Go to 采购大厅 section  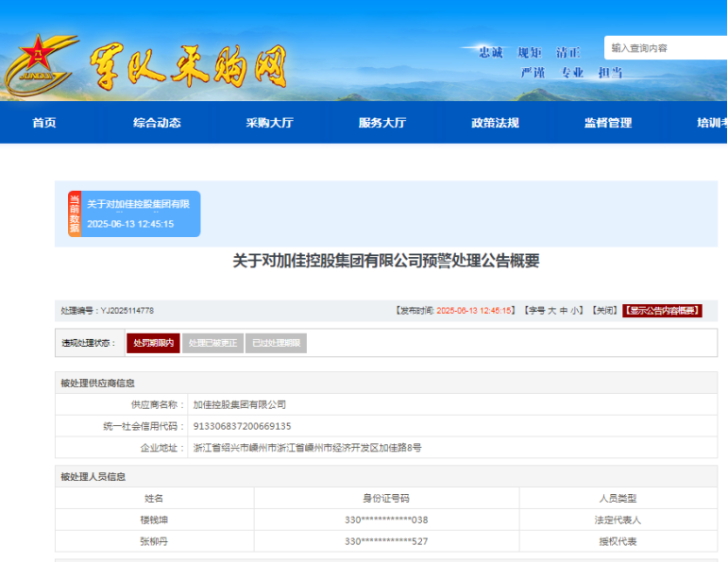coord(270,123)
